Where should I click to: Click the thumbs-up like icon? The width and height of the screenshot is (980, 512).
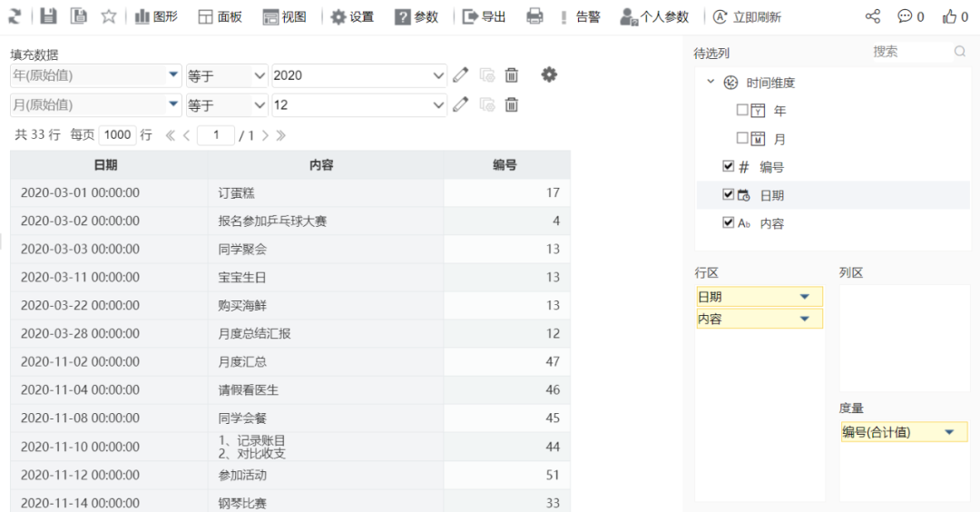[949, 16]
